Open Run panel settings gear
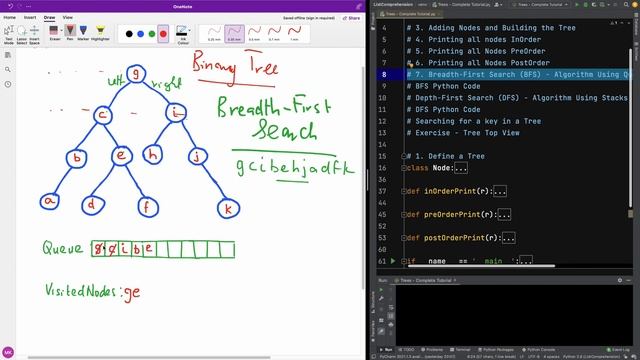The width and height of the screenshot is (640, 360). click(620, 280)
